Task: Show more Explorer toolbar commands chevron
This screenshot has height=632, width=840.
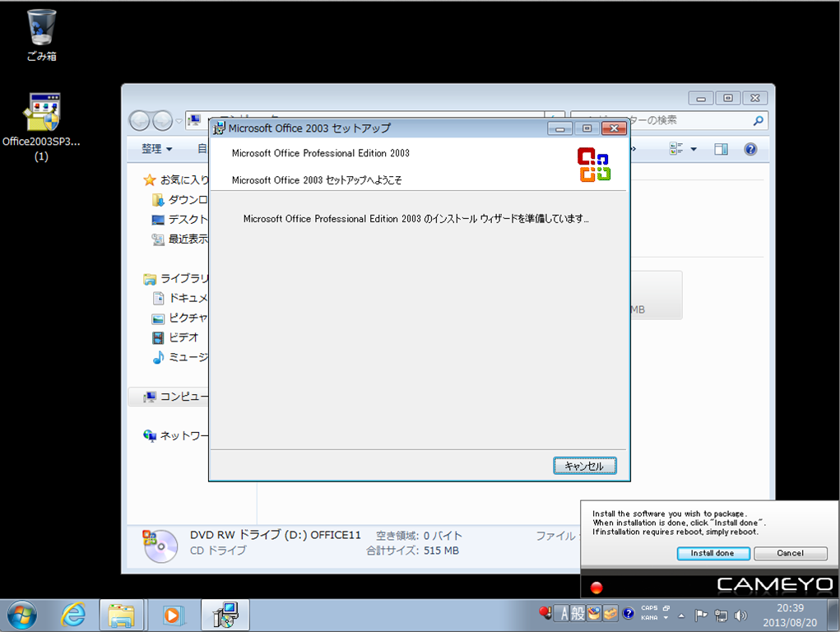Action: pyautogui.click(x=633, y=149)
